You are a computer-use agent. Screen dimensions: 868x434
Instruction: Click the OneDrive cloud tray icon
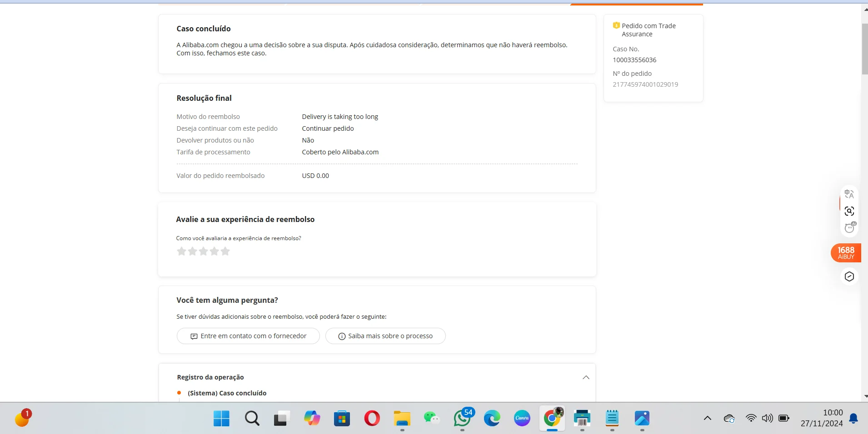(x=729, y=418)
